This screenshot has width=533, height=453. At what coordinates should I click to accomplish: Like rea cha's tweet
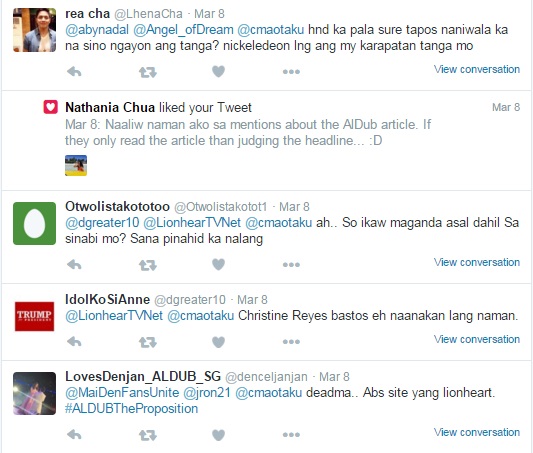click(x=218, y=71)
